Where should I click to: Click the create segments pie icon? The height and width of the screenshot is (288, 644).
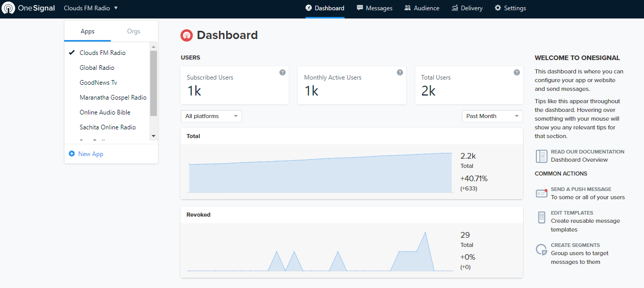[541, 250]
